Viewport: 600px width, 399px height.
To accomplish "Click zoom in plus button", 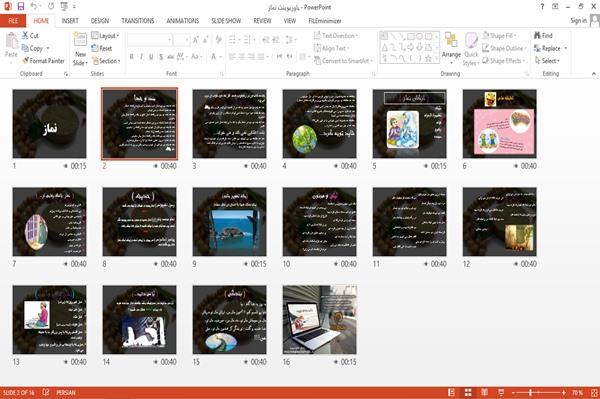I will pyautogui.click(x=564, y=392).
